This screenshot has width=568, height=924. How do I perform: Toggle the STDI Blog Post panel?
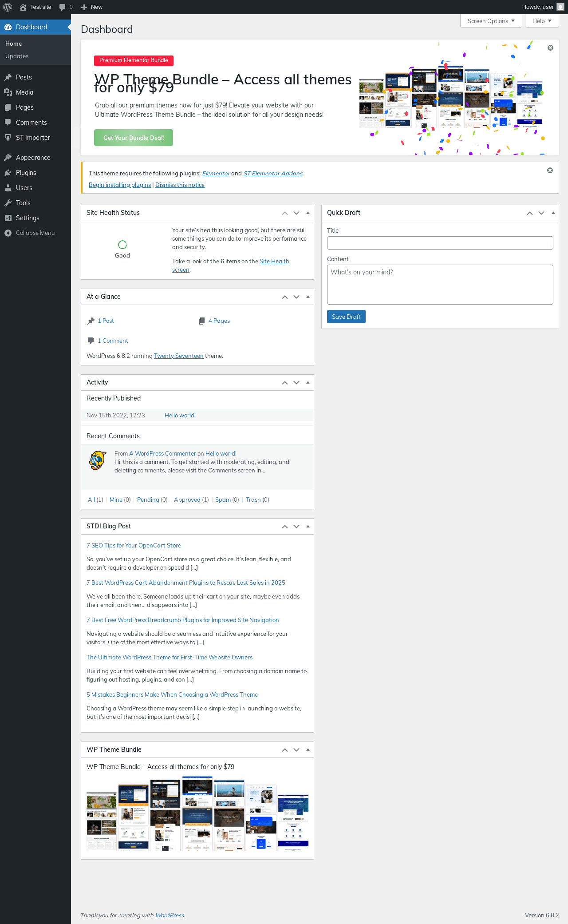pyautogui.click(x=308, y=526)
